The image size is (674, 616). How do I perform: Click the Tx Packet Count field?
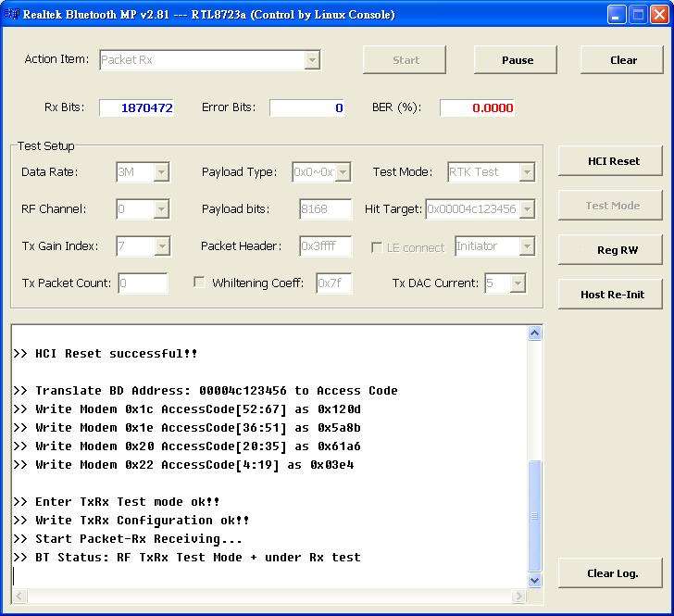point(144,283)
